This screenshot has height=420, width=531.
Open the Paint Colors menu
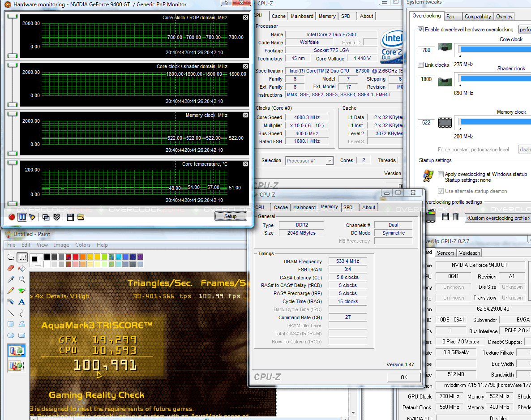(x=83, y=245)
